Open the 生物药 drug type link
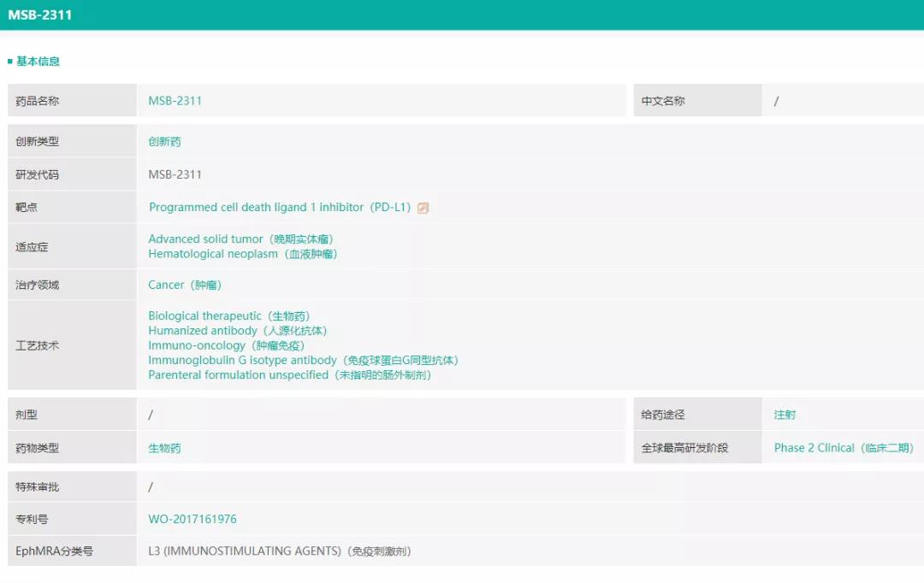 164,448
